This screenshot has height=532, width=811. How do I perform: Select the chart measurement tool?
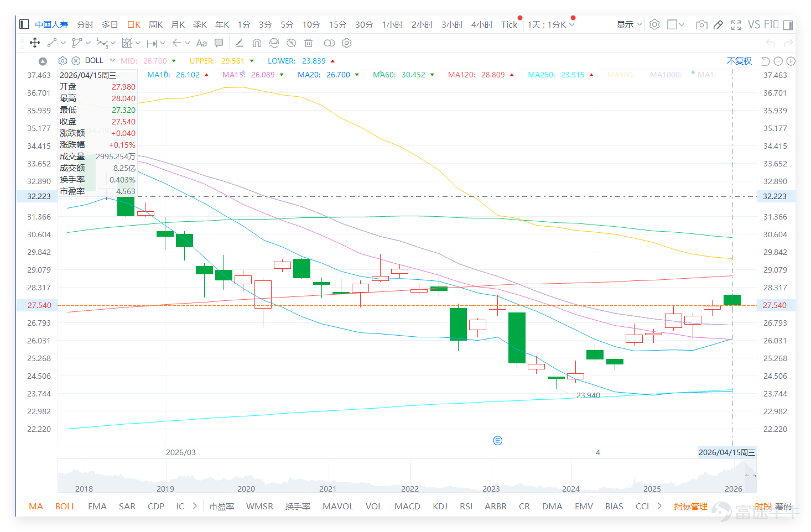(x=127, y=43)
